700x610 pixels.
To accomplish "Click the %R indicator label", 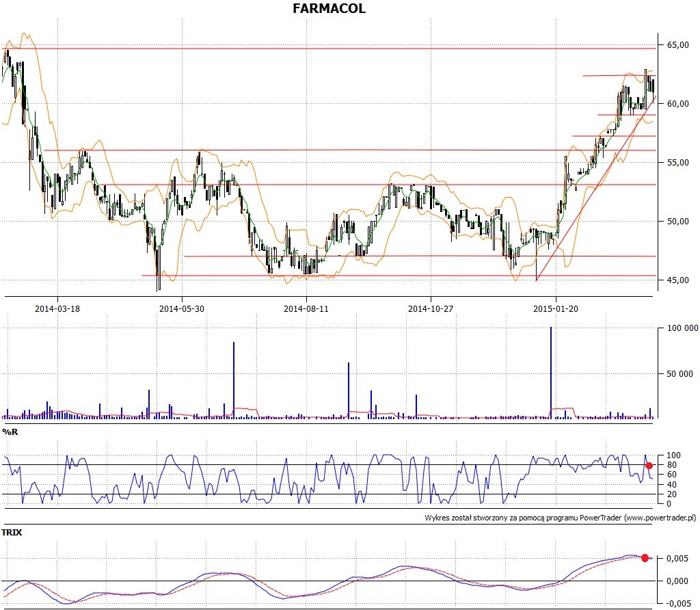I will tap(10, 432).
